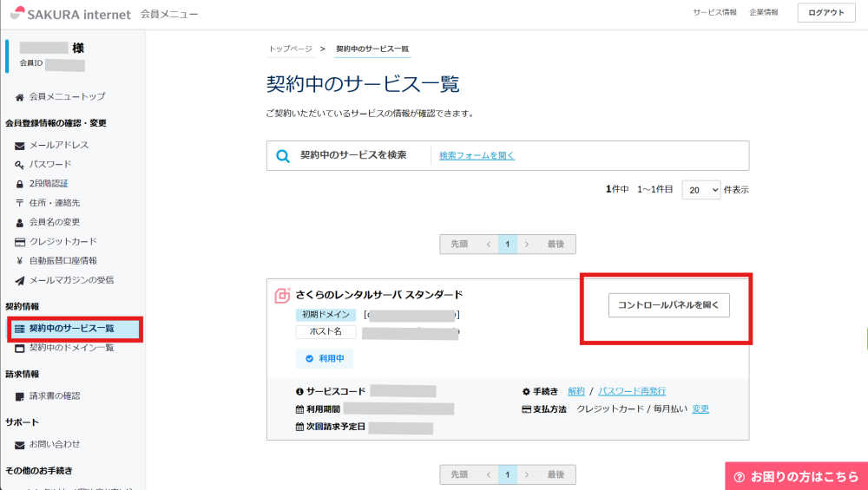Click the calendar icon beside 利用期間
868x490 pixels.
[299, 409]
